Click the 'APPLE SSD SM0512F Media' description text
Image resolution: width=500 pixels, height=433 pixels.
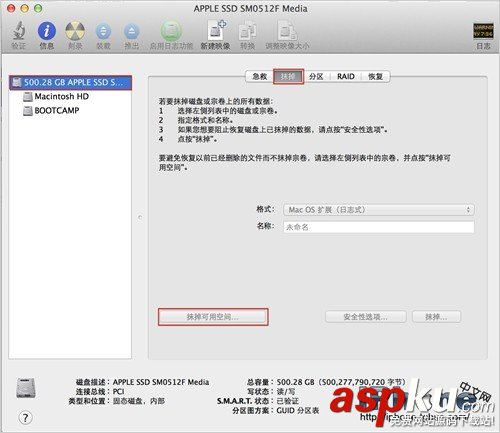(161, 382)
